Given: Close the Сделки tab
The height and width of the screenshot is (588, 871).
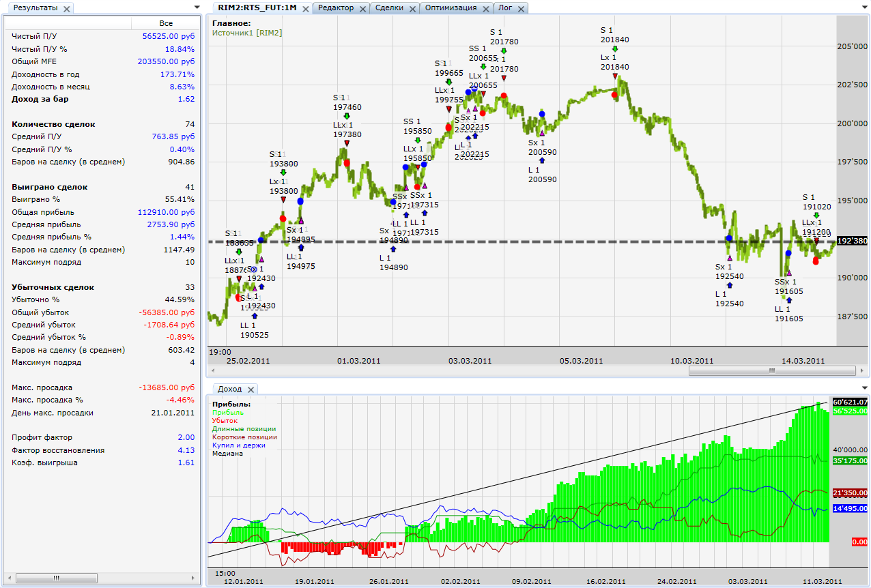Looking at the screenshot, I should pyautogui.click(x=412, y=9).
